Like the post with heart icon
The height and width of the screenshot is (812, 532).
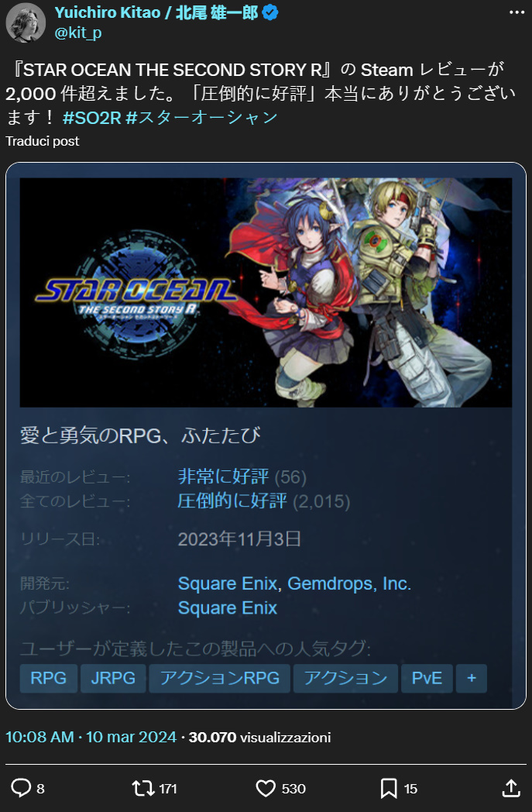266,788
